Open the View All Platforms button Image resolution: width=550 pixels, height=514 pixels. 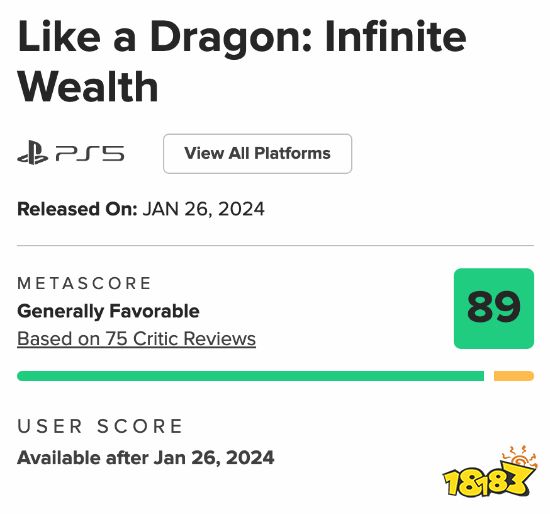click(257, 154)
